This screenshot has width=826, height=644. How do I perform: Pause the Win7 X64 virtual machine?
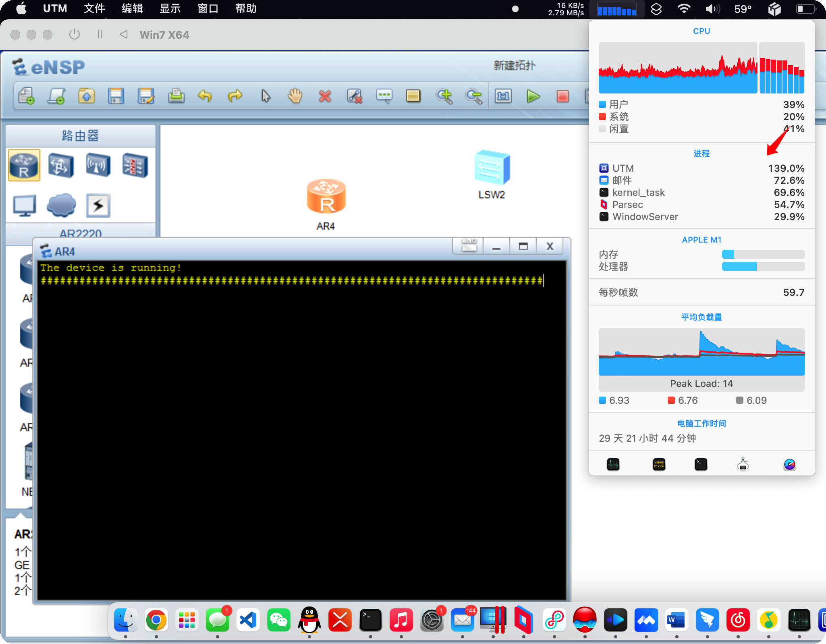click(x=100, y=35)
